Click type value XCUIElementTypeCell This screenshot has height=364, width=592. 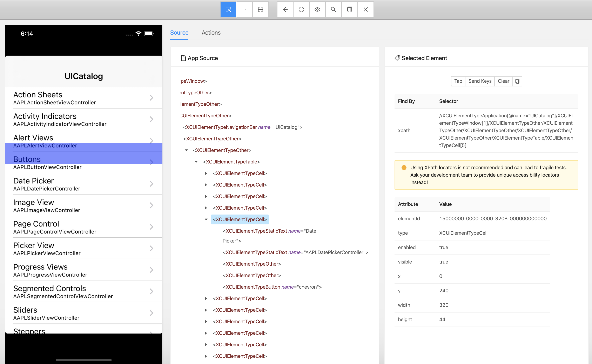coord(463,233)
